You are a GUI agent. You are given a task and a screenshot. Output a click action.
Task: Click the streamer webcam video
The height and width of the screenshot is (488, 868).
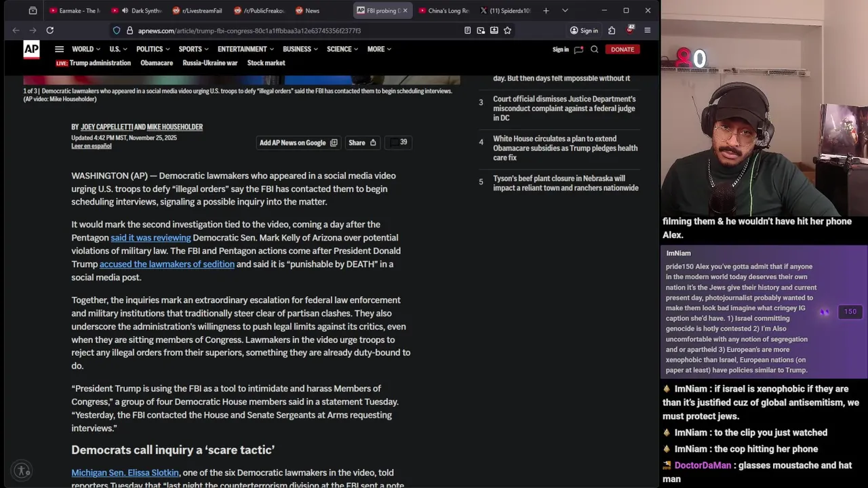pyautogui.click(x=765, y=107)
